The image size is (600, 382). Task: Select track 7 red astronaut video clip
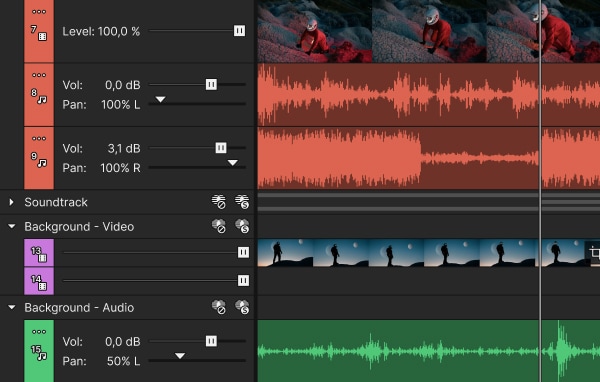(429, 31)
